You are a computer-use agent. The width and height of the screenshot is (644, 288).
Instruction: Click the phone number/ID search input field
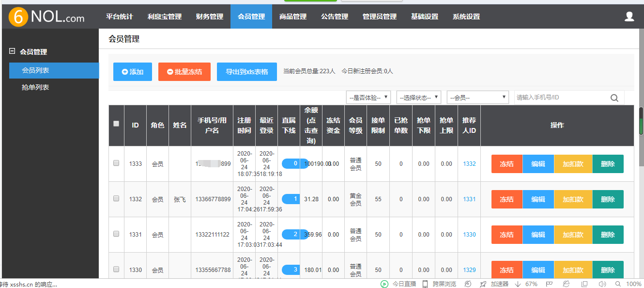[x=562, y=97]
